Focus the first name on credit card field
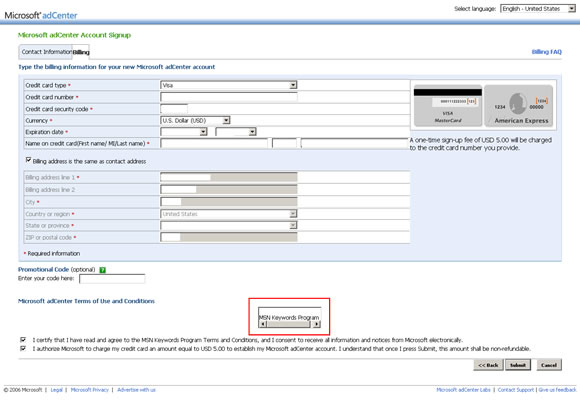Screen dimensions: 580x407 pyautogui.click(x=214, y=143)
